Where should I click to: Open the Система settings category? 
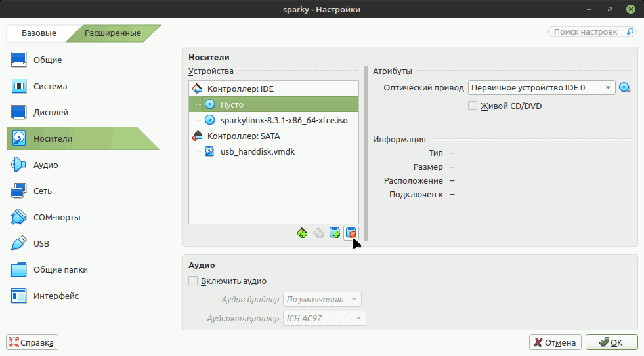(83, 86)
